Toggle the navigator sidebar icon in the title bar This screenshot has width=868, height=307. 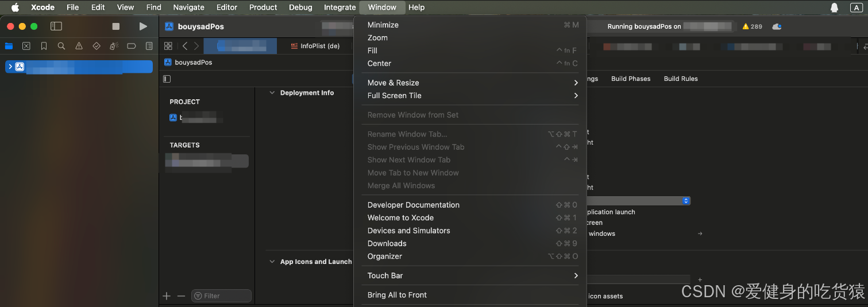click(x=56, y=26)
